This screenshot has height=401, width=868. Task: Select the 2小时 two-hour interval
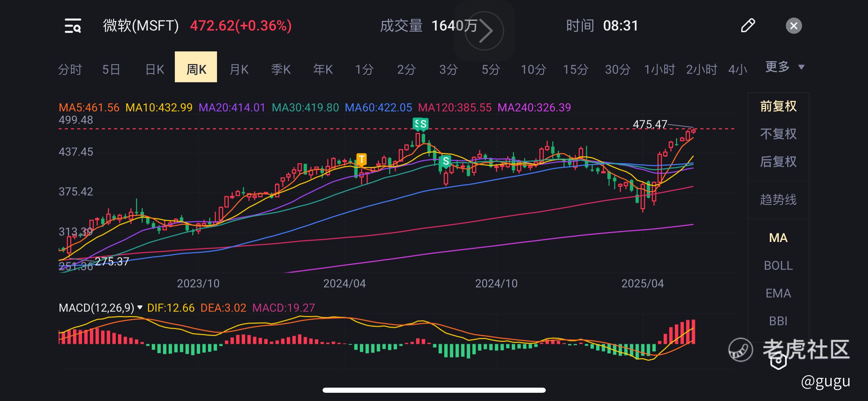[702, 70]
